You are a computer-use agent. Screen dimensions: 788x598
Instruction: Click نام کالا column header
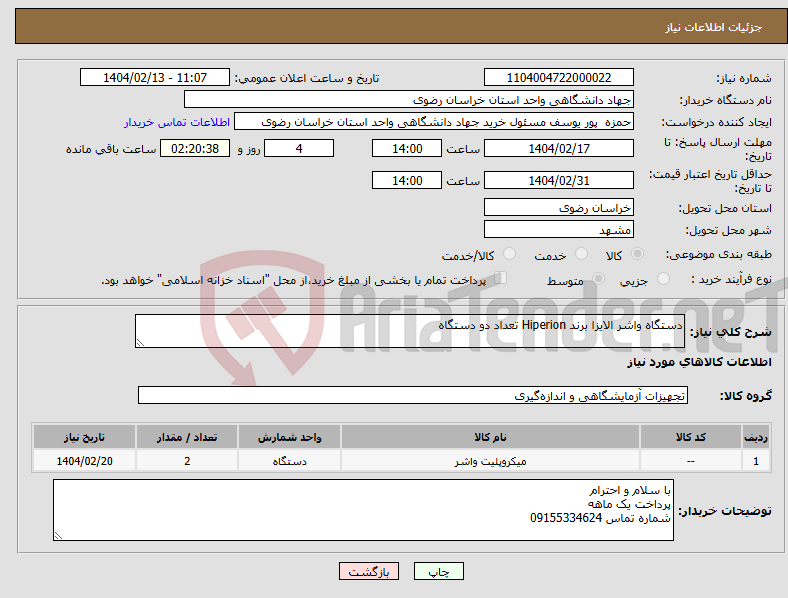490,437
